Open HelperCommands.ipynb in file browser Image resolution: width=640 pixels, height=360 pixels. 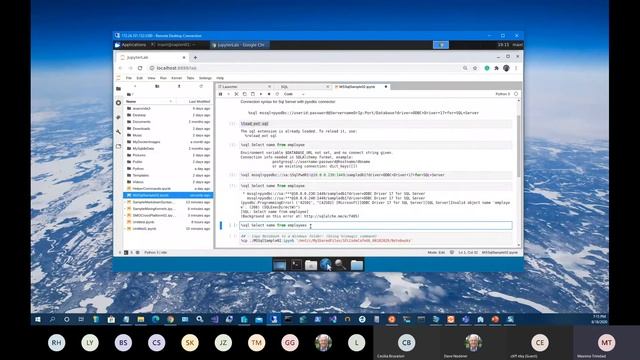tap(169, 189)
